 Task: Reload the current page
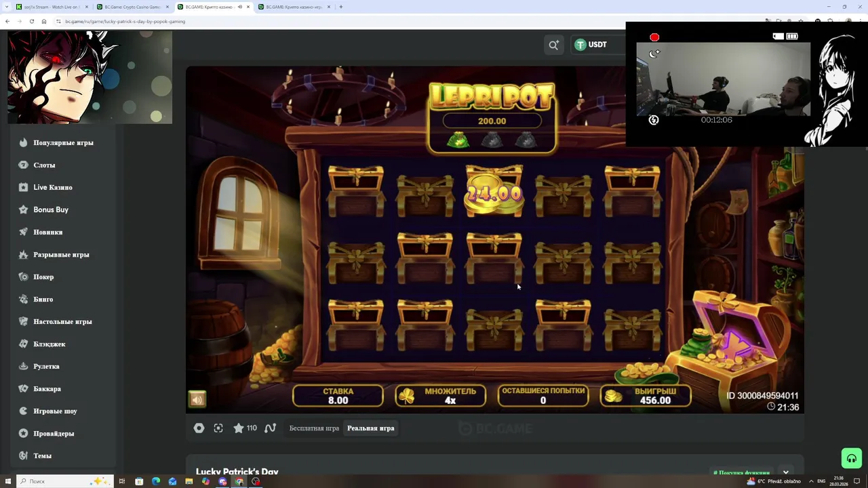[x=32, y=22]
